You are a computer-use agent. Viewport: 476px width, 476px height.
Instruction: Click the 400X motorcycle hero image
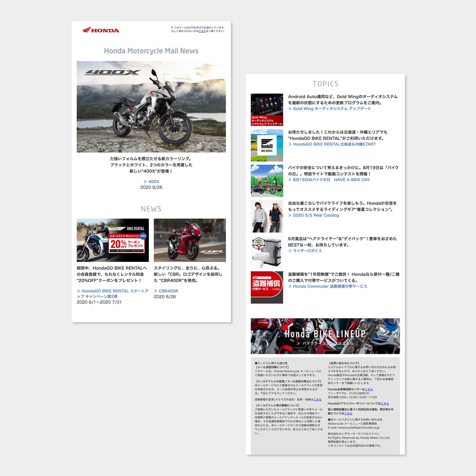[151, 107]
